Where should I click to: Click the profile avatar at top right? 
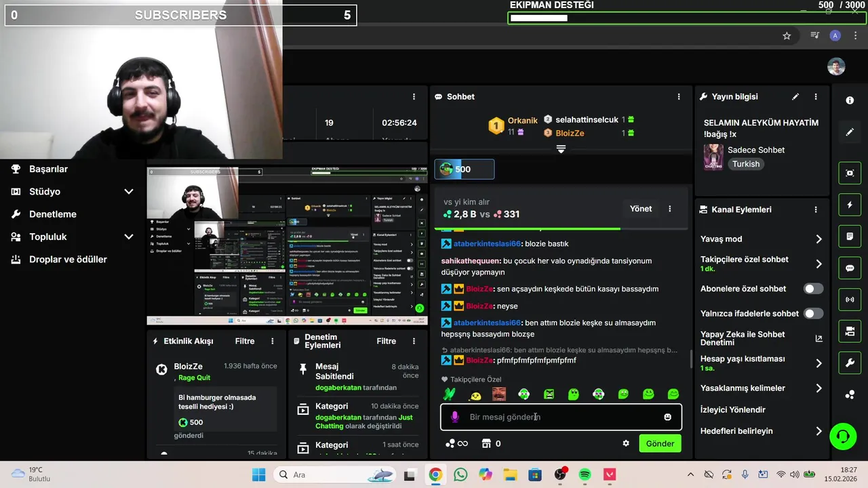[x=836, y=66]
